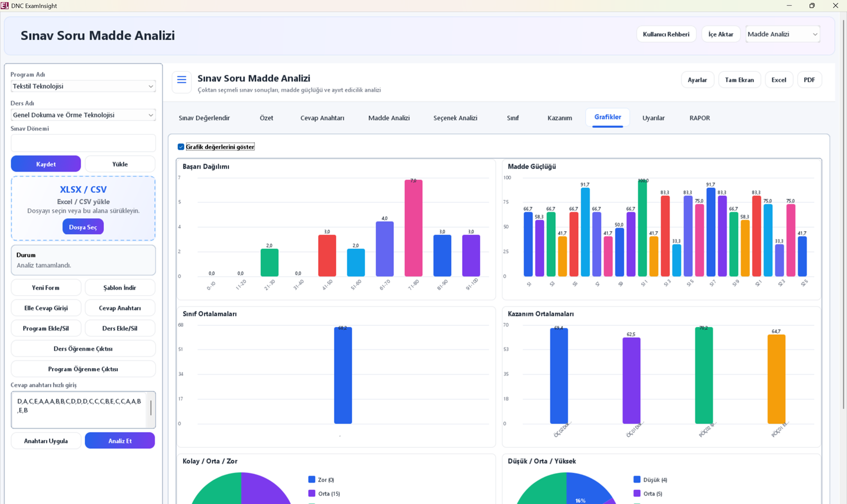Click the 'Analiz tamamlandı.' status text
Screen dimensions: 847x504
44,265
